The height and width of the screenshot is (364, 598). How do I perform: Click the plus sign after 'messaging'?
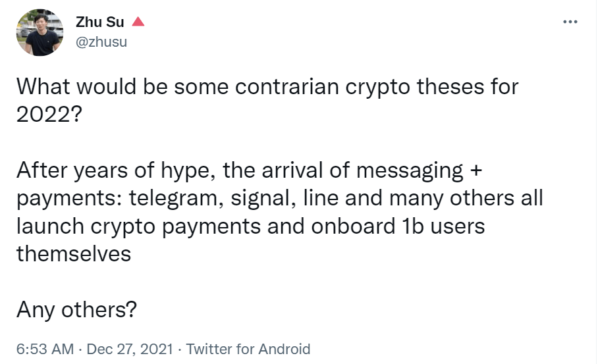[x=476, y=170]
